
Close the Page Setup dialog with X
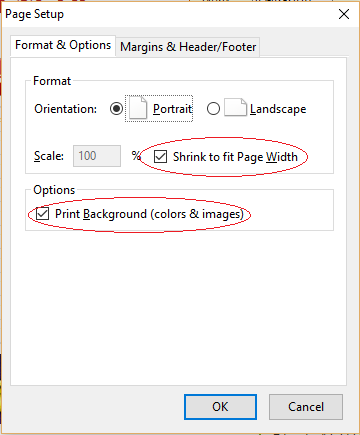(344, 14)
